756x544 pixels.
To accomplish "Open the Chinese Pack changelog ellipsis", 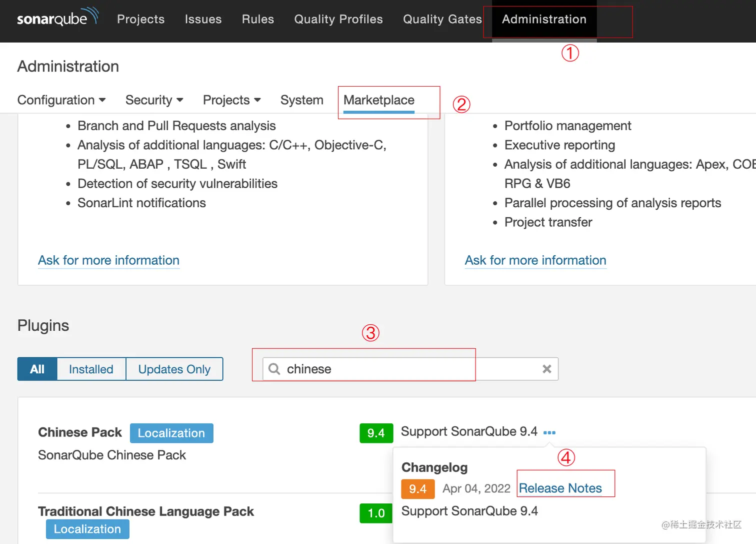I will click(549, 432).
